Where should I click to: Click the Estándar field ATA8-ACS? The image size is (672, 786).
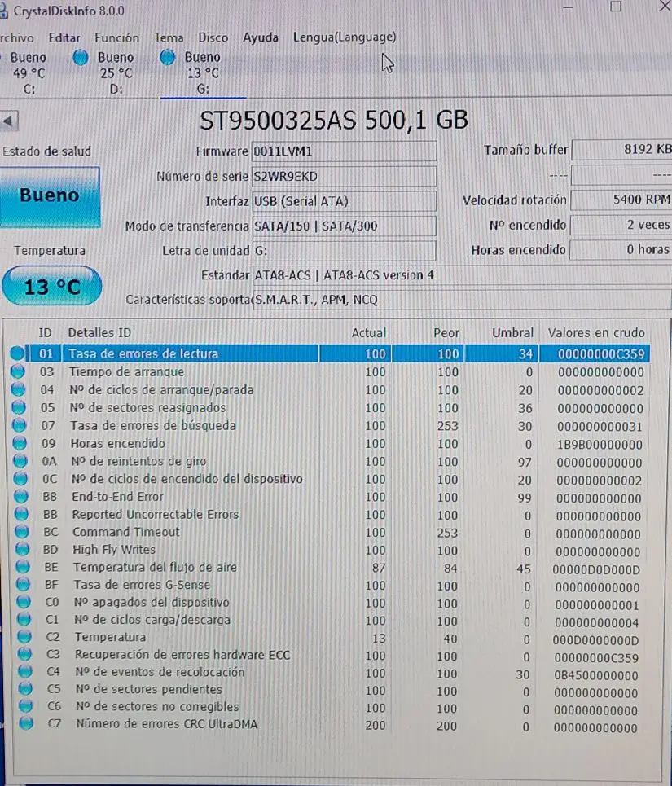(x=461, y=275)
